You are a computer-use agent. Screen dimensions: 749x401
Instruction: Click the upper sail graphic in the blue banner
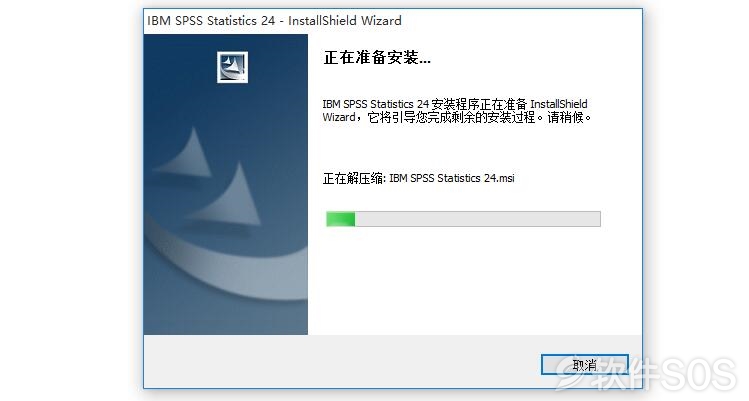pos(189,153)
